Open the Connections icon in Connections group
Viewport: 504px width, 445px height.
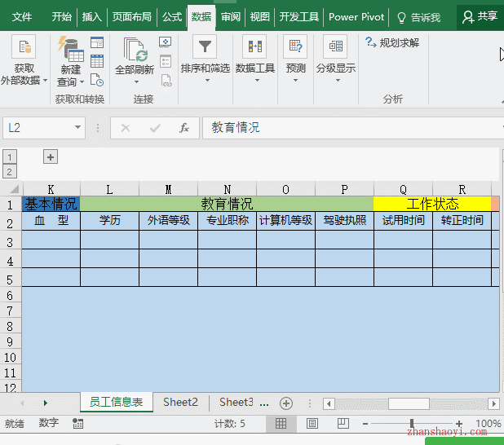pos(166,42)
